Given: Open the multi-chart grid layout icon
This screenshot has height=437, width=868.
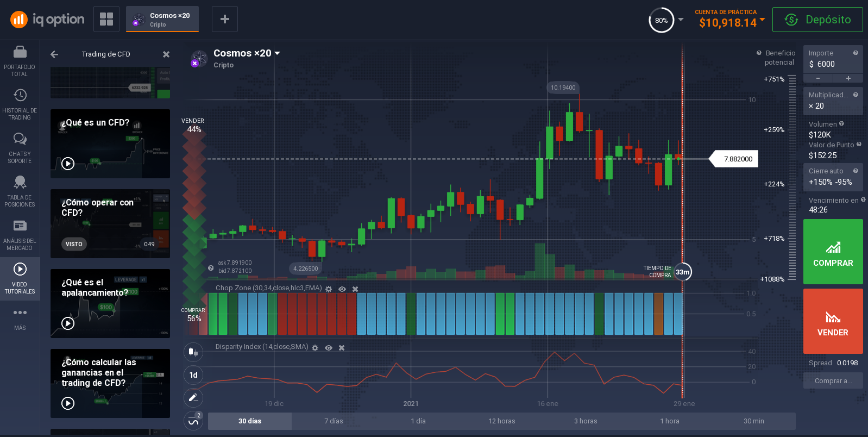Looking at the screenshot, I should point(106,19).
